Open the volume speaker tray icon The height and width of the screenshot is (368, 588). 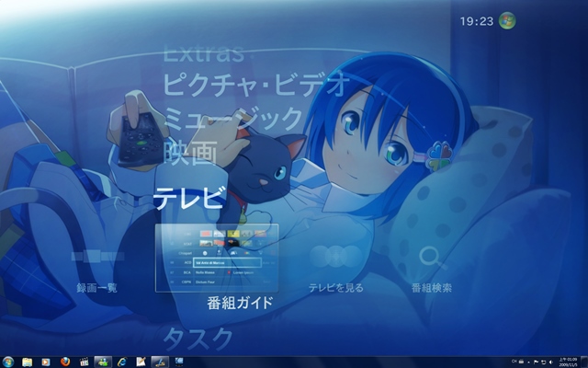point(551,362)
